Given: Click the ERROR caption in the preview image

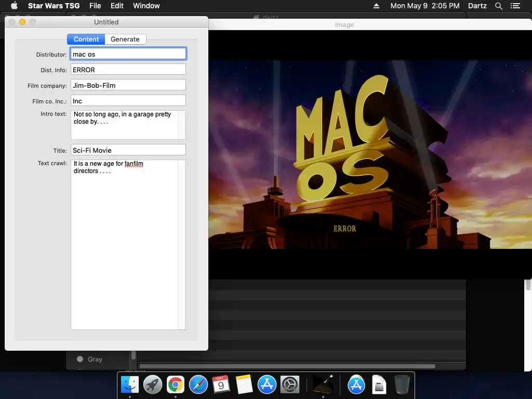Looking at the screenshot, I should tap(345, 229).
